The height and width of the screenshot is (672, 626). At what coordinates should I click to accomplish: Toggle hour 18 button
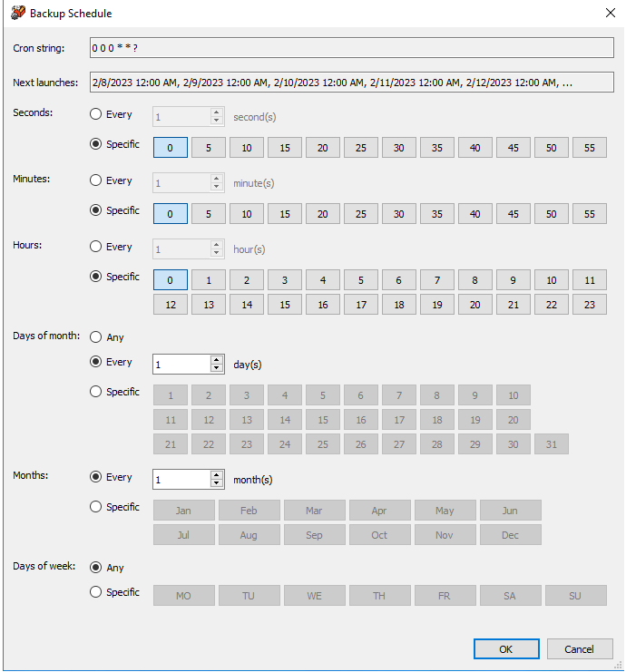coord(399,305)
